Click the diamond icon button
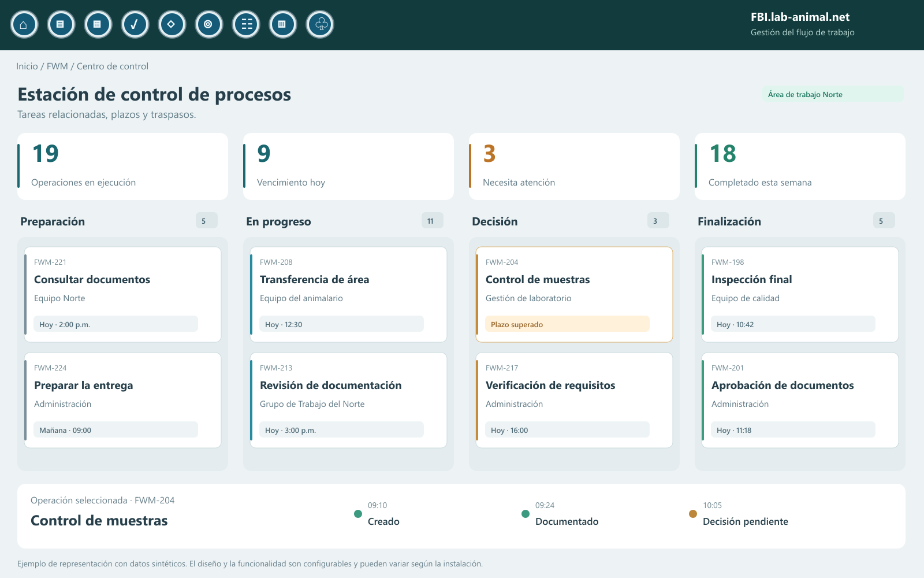 point(172,25)
